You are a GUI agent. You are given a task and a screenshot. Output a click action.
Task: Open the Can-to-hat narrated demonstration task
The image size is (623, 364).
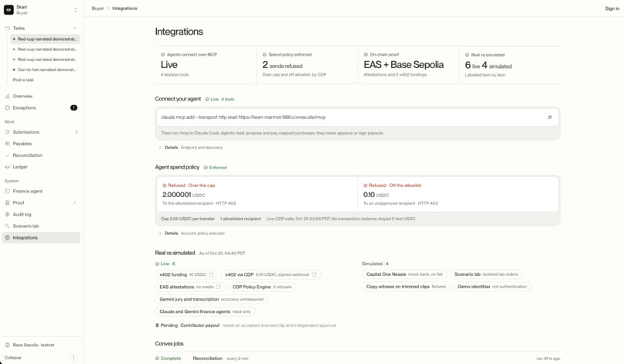point(45,70)
